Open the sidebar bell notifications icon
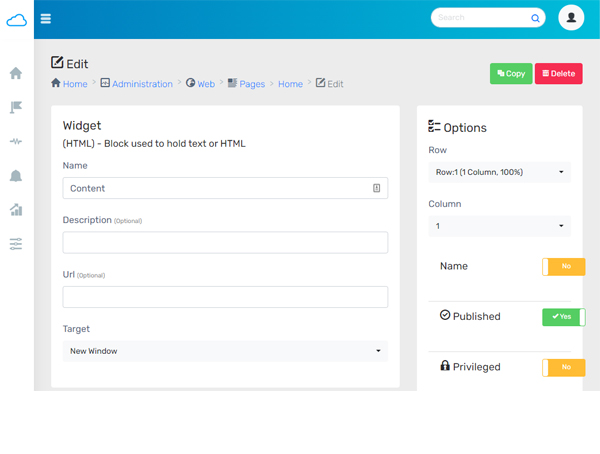 tap(16, 176)
